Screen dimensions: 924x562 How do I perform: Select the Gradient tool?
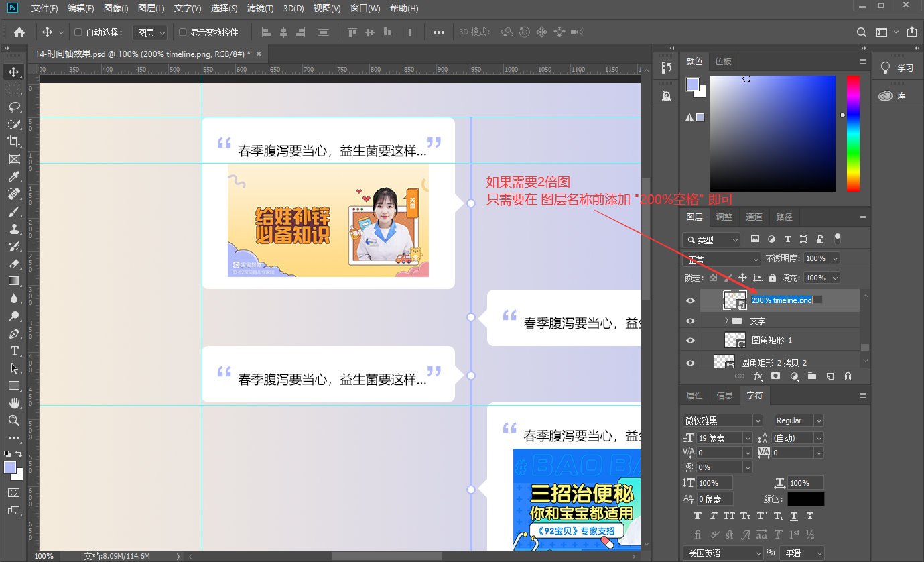13,281
